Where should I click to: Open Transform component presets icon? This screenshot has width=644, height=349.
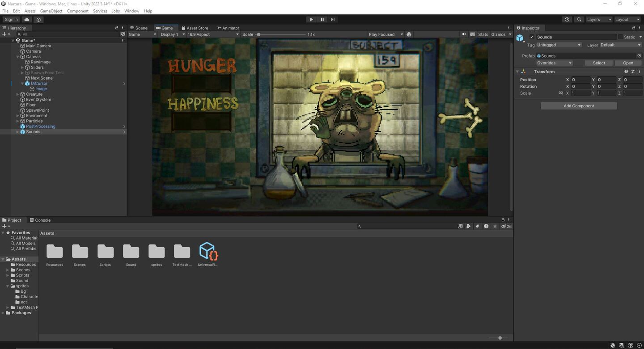coord(633,71)
